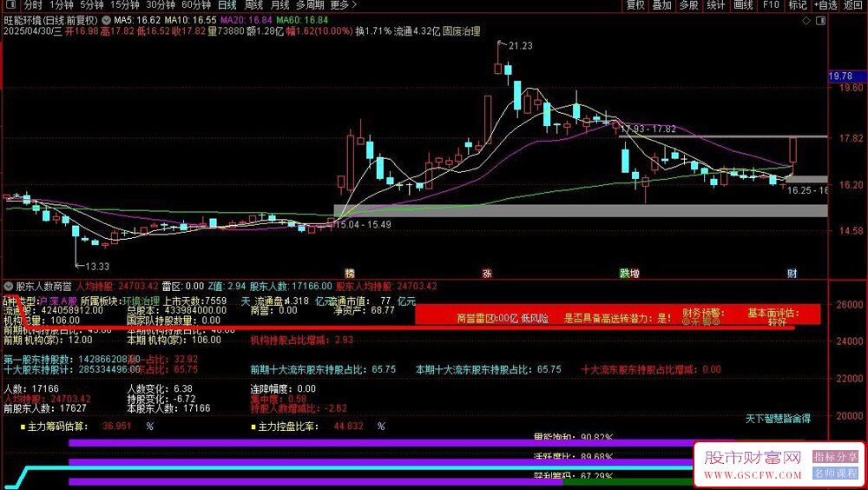868x490 pixels.
Task: Switch to the 60分钟 period tab
Action: (x=196, y=5)
